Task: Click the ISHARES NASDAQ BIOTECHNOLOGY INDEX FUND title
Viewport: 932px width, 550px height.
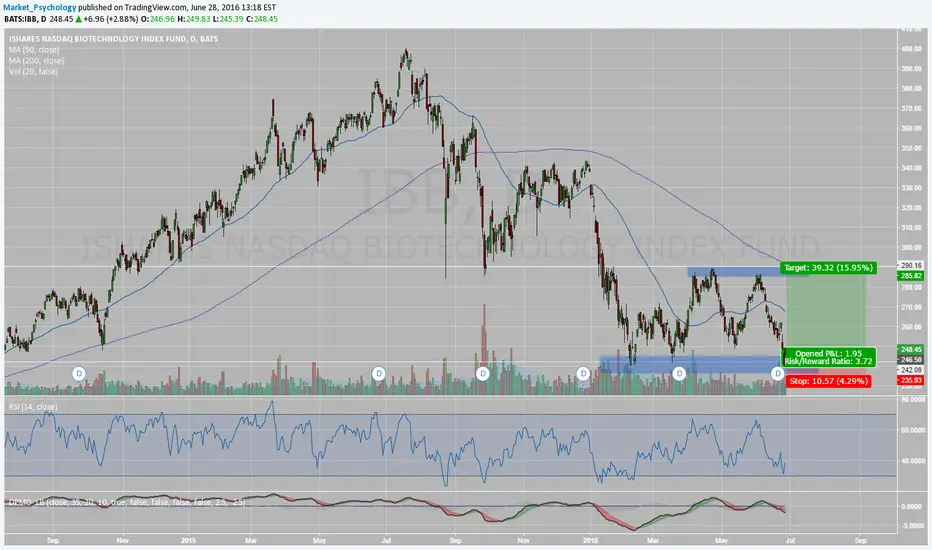Action: [113, 39]
